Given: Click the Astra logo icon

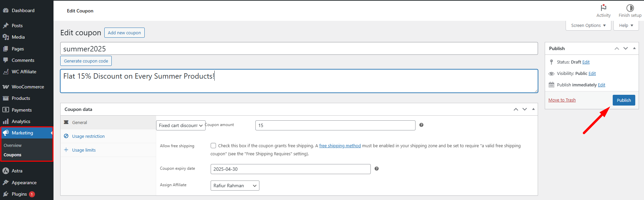Looking at the screenshot, I should pyautogui.click(x=6, y=171).
